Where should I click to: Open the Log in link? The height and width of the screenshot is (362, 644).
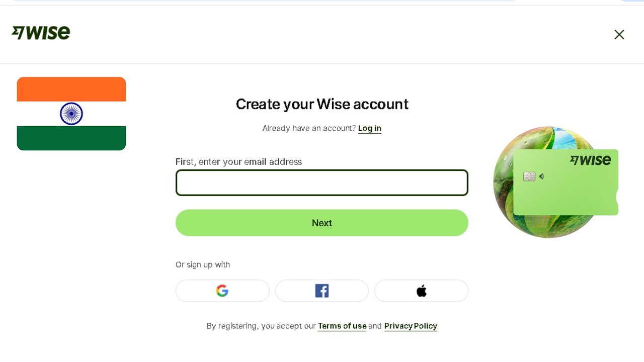pyautogui.click(x=369, y=128)
